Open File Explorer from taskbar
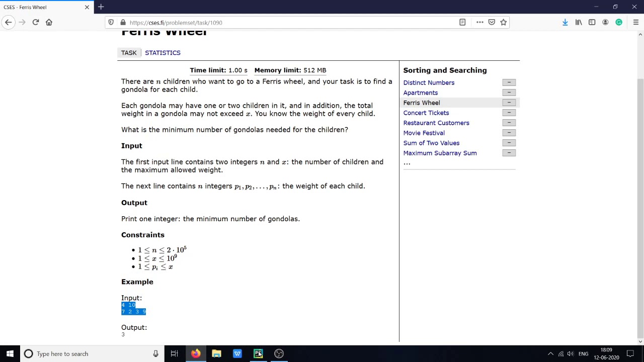The image size is (644, 362). [x=216, y=353]
